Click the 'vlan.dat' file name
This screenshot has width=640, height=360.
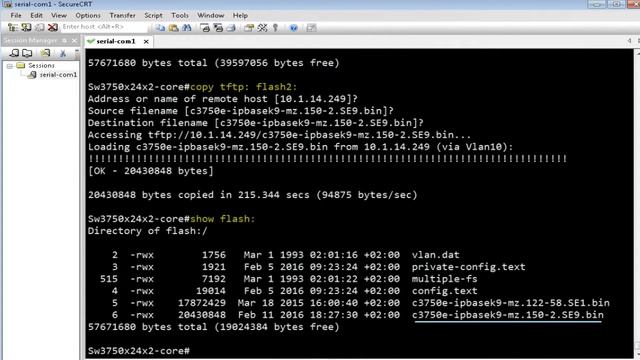(436, 255)
